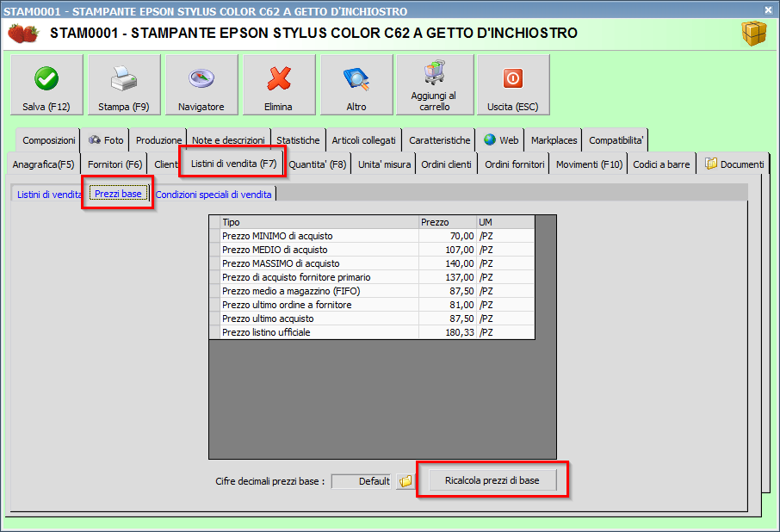Click the Cifre decimali Default field
The height and width of the screenshot is (532, 780).
(362, 481)
